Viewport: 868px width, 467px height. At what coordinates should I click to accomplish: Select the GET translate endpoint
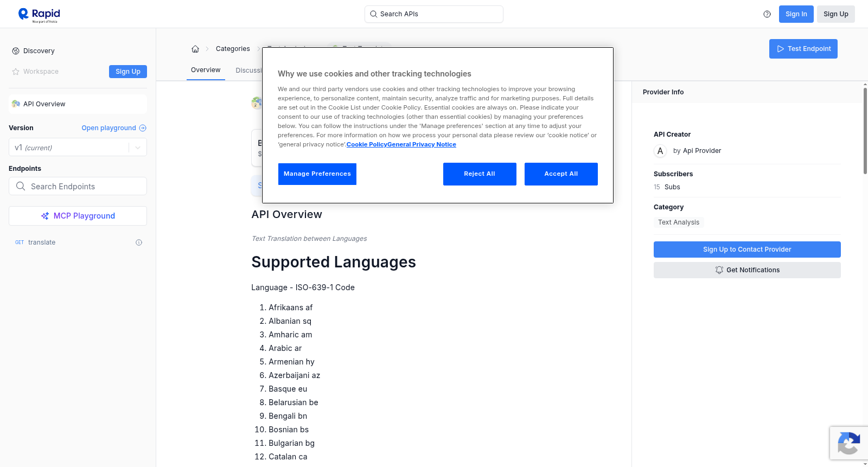[x=78, y=242]
